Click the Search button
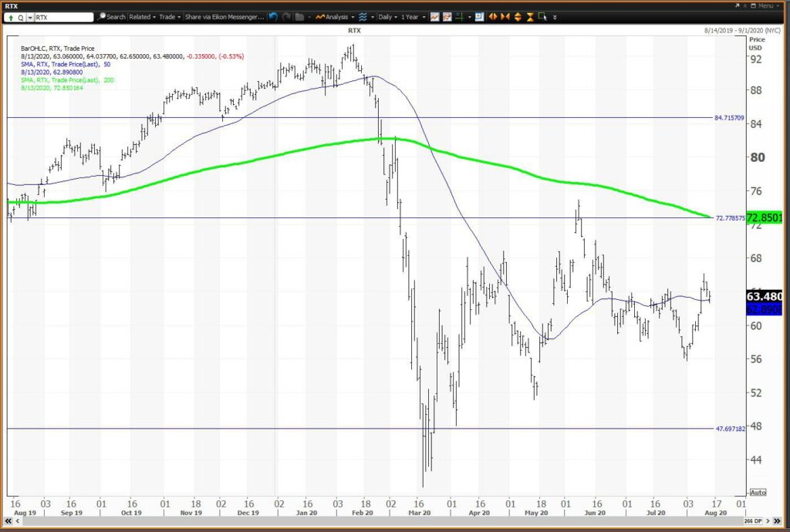This screenshot has height=532, width=790. [x=112, y=17]
